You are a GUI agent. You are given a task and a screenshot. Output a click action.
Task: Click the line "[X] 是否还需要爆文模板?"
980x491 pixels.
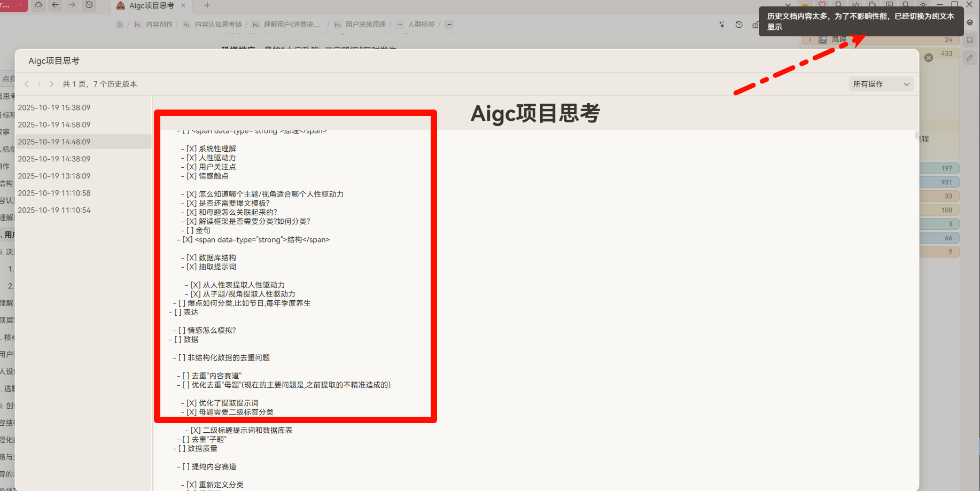point(225,203)
